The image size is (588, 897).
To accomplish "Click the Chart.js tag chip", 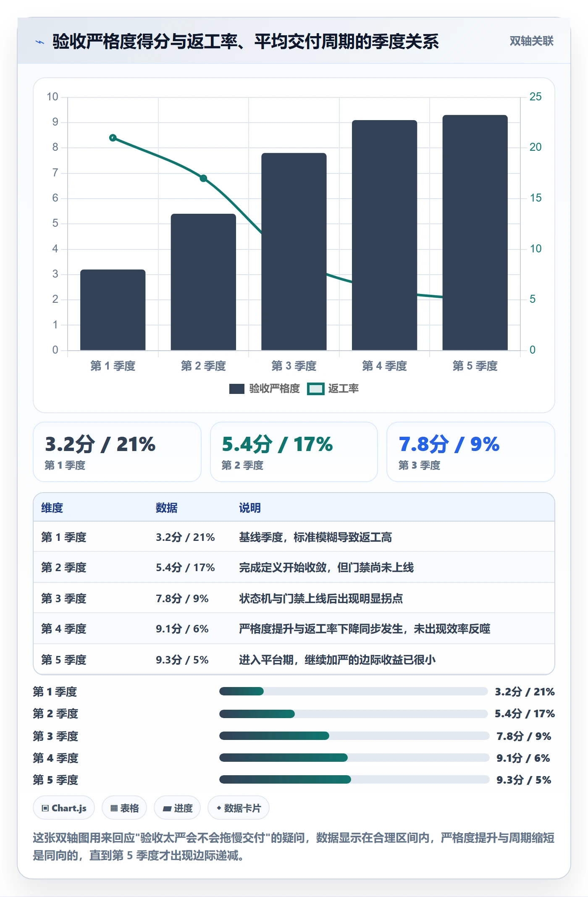I will tap(64, 808).
